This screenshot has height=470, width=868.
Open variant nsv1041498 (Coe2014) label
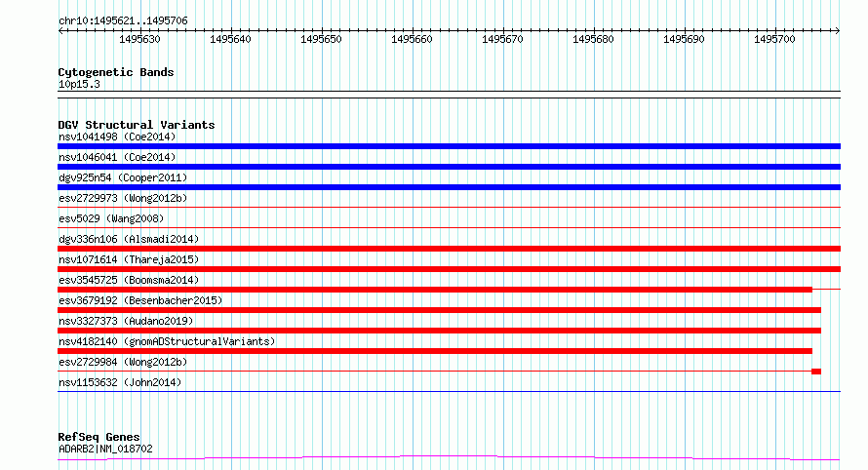click(117, 137)
